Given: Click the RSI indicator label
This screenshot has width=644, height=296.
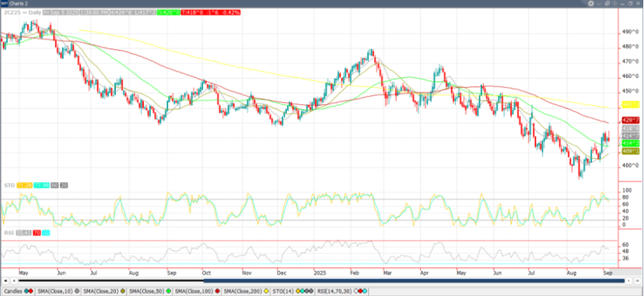Looking at the screenshot, I should tap(9, 233).
